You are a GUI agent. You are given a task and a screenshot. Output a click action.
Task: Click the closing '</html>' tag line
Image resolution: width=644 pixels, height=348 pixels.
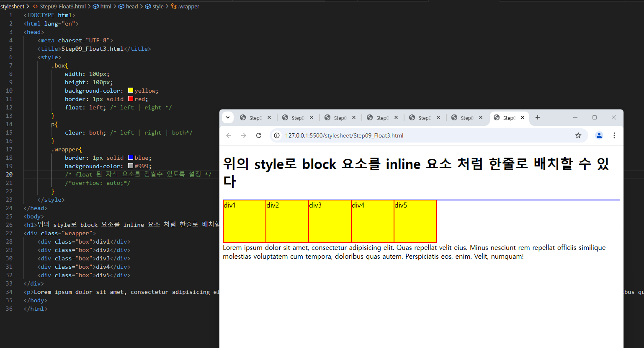(x=36, y=309)
